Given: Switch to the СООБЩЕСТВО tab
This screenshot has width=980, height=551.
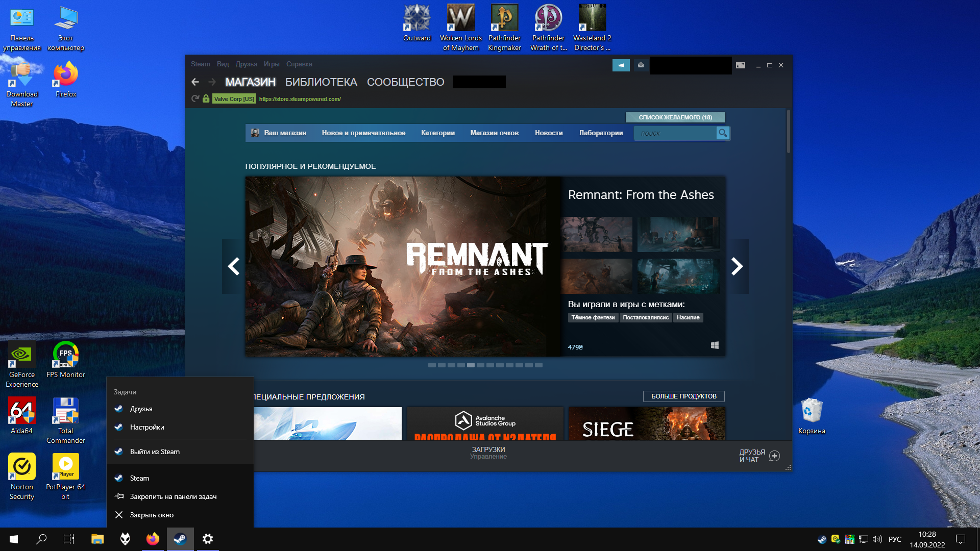Looking at the screenshot, I should (406, 82).
